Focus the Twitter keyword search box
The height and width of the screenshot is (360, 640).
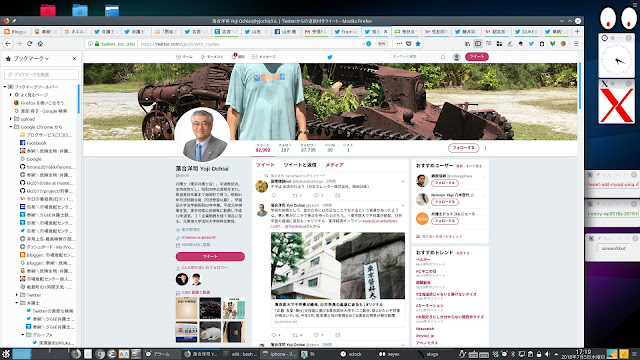[x=418, y=57]
